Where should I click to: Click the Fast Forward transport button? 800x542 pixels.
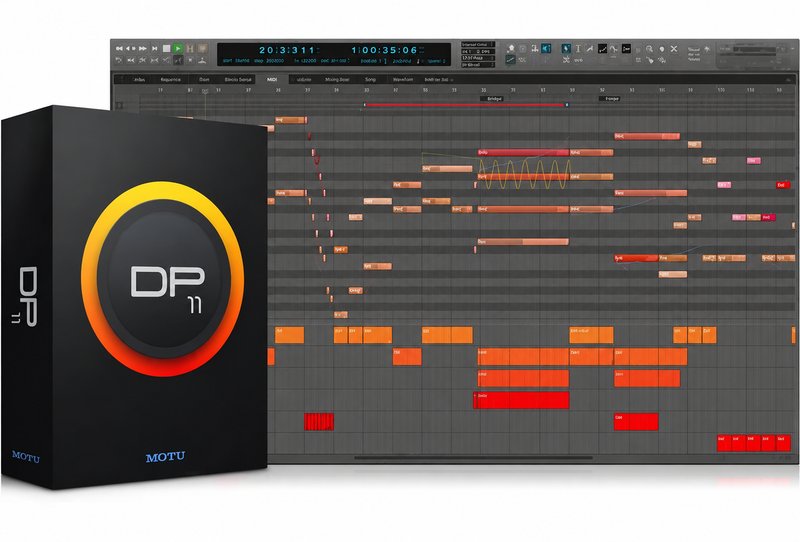click(142, 48)
